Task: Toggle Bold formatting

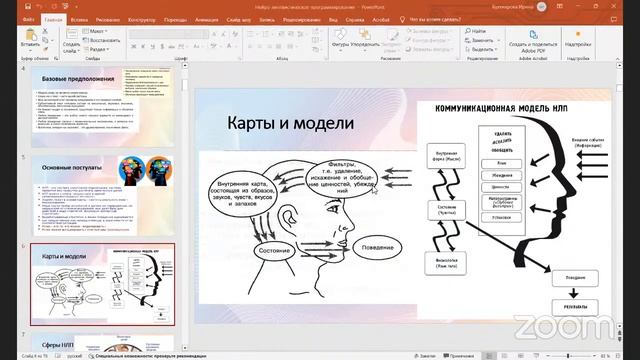Action: click(x=133, y=47)
